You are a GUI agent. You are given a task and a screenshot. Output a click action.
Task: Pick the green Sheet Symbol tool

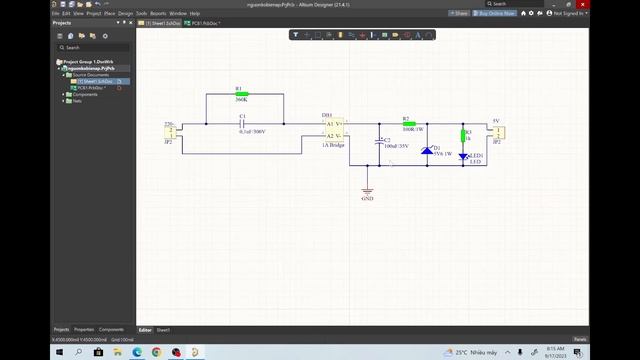(384, 35)
